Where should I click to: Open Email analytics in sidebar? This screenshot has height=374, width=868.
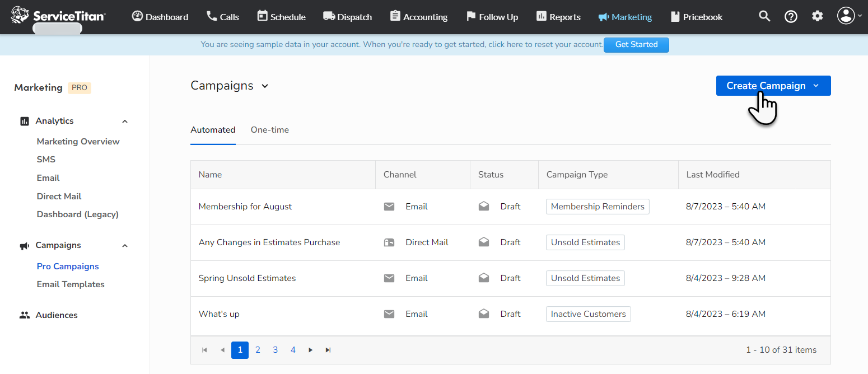point(48,178)
